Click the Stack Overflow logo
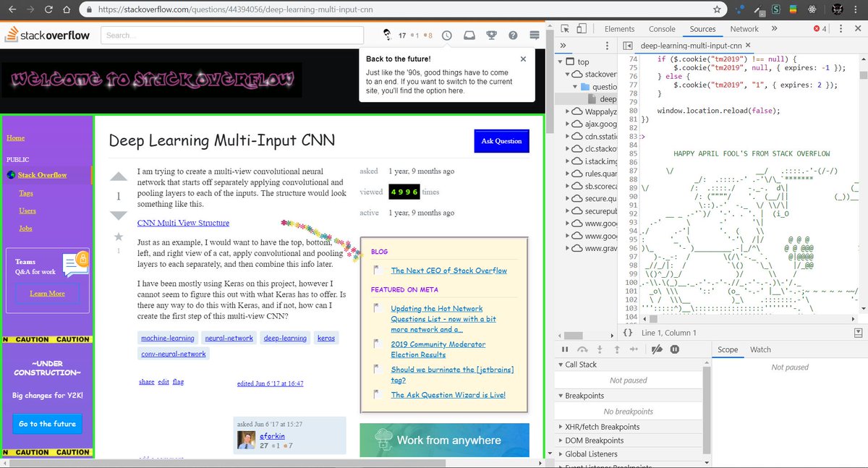868x468 pixels. [48, 35]
